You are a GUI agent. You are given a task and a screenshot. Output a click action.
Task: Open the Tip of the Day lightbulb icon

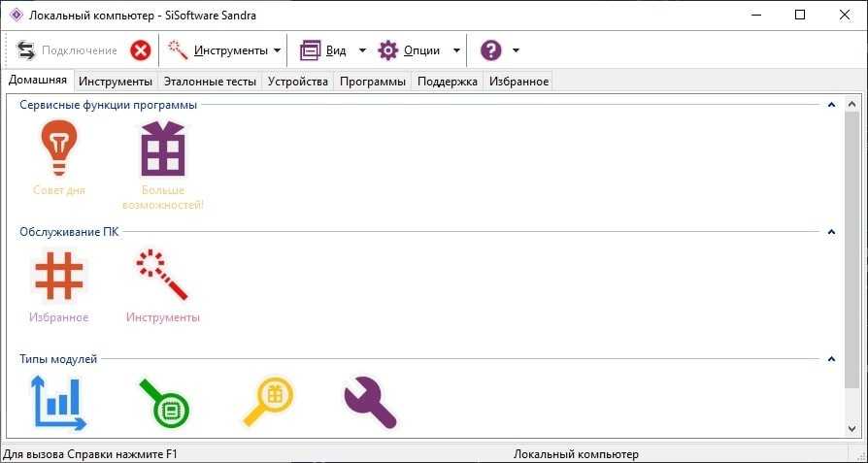pyautogui.click(x=58, y=148)
